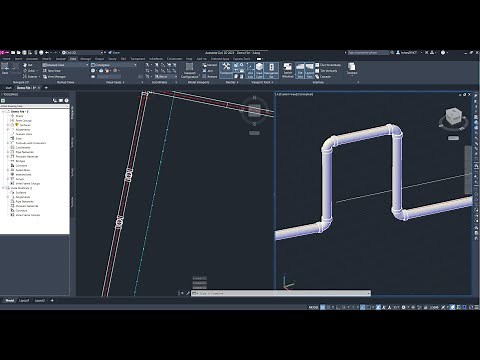
Task: Click the Restore viewports button
Action: pos(210,77)
